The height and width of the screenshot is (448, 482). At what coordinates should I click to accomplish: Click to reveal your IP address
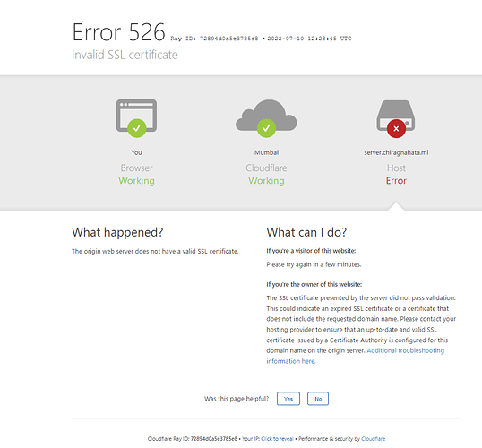[277, 439]
